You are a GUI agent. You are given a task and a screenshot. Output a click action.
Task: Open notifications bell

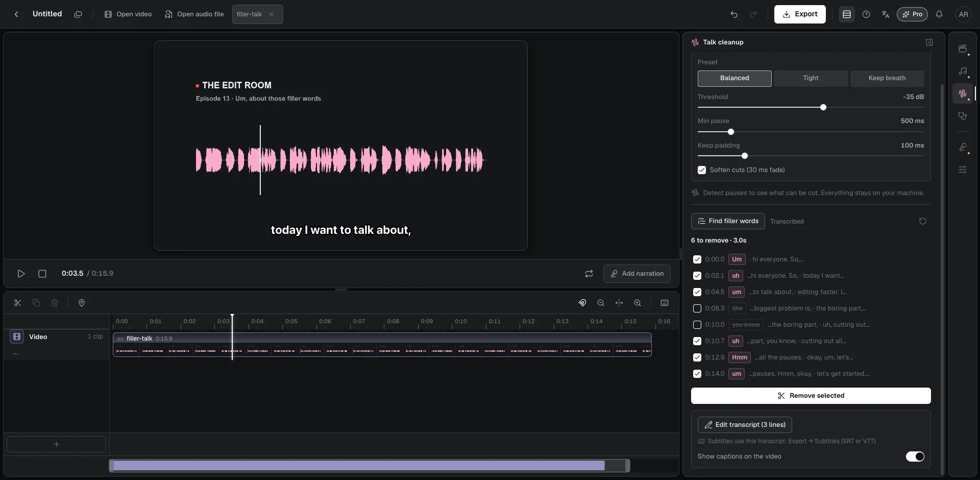(939, 14)
